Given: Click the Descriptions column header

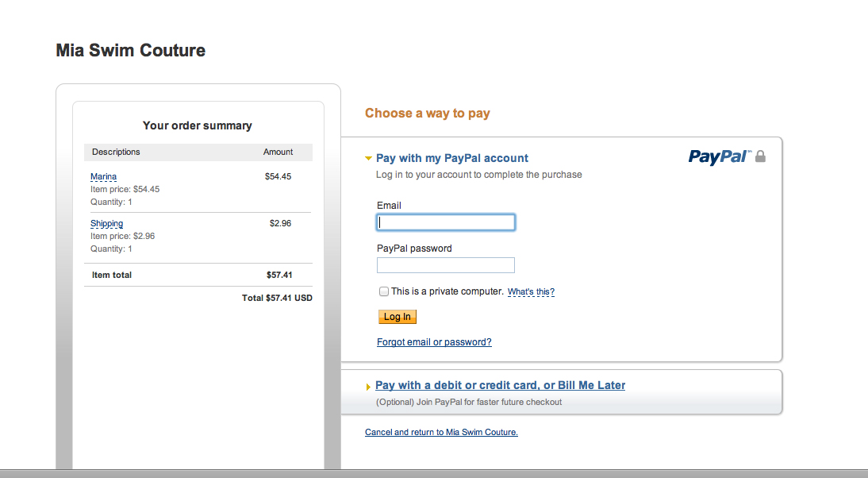Looking at the screenshot, I should 116,152.
